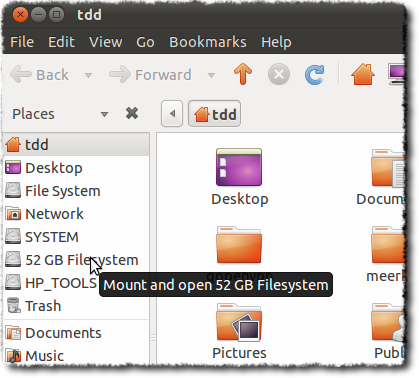The image size is (419, 378).
Task: Open the View menu
Action: (x=106, y=42)
